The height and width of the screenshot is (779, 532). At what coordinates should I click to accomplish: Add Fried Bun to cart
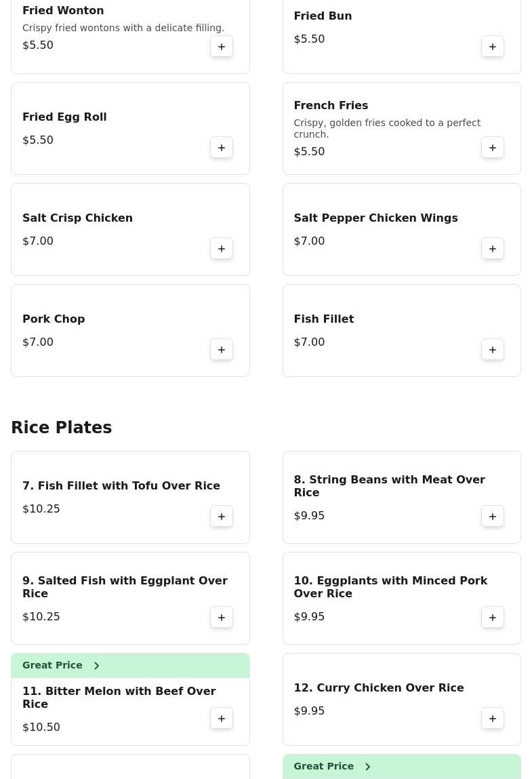[x=493, y=47]
